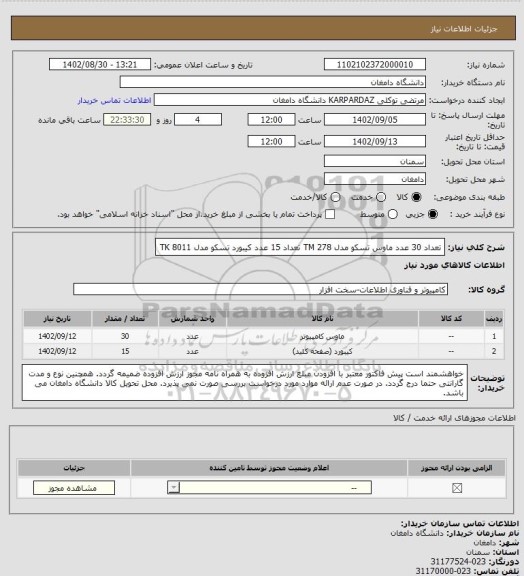
Task: Click the اطلاعات تماس سازمان خریدار heading
Action: [460, 523]
